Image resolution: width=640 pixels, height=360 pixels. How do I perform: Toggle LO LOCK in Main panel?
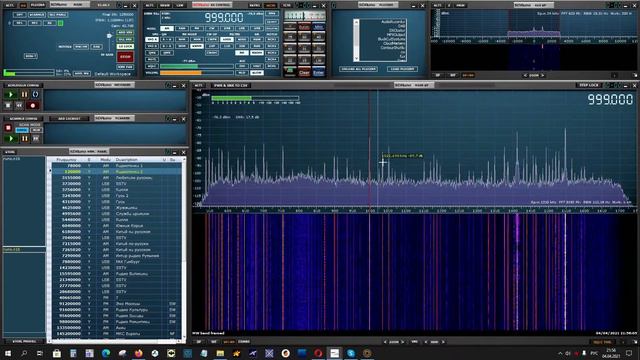[125, 47]
